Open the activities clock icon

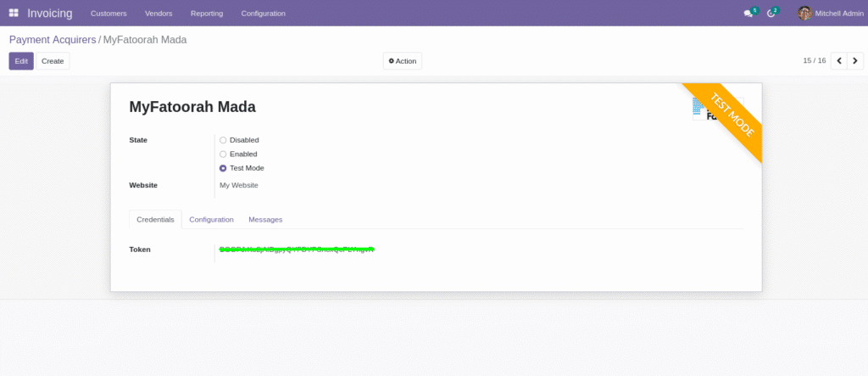coord(771,14)
